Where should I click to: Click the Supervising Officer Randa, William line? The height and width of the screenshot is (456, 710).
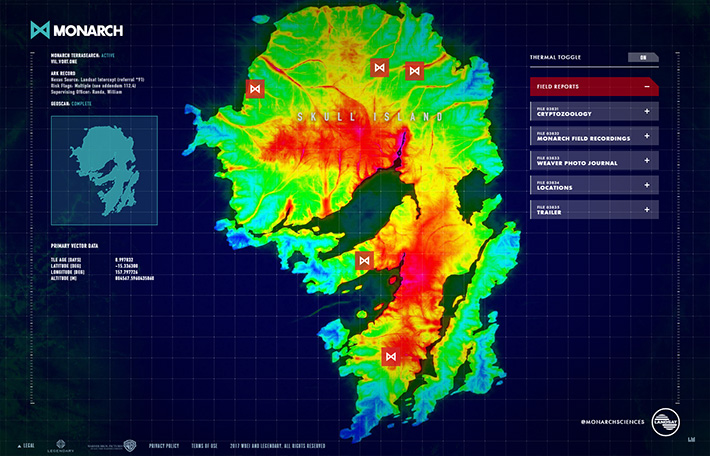tap(86, 92)
